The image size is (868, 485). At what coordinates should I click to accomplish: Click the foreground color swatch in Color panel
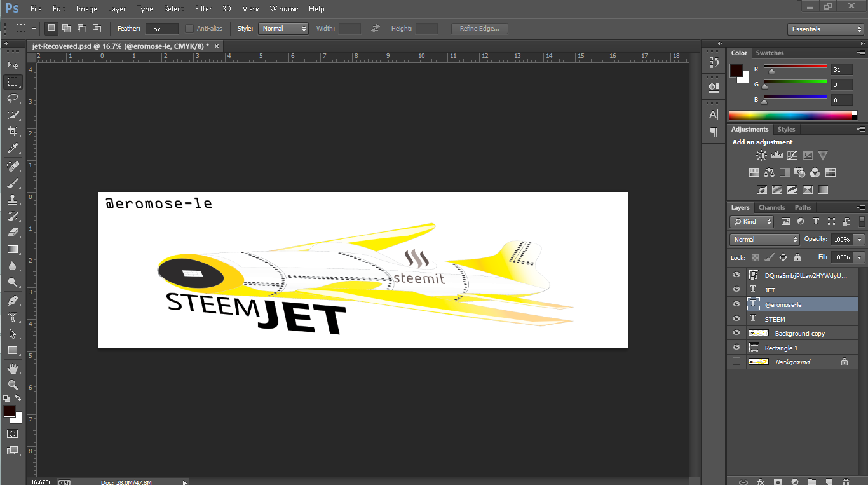[x=736, y=70]
